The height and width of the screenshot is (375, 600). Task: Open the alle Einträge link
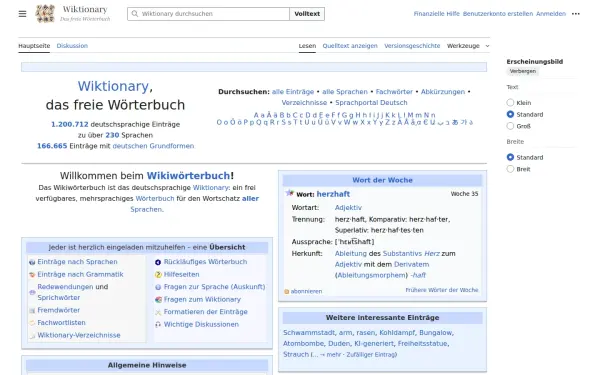293,92
